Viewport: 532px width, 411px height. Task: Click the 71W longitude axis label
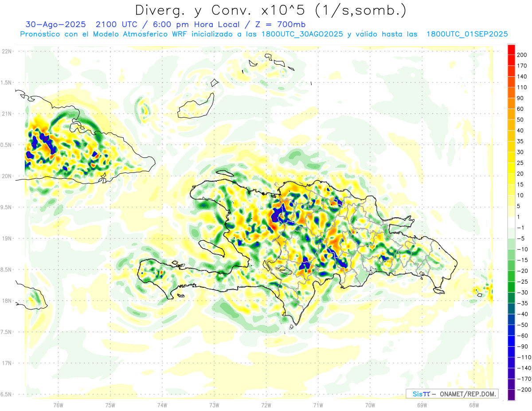click(x=318, y=406)
